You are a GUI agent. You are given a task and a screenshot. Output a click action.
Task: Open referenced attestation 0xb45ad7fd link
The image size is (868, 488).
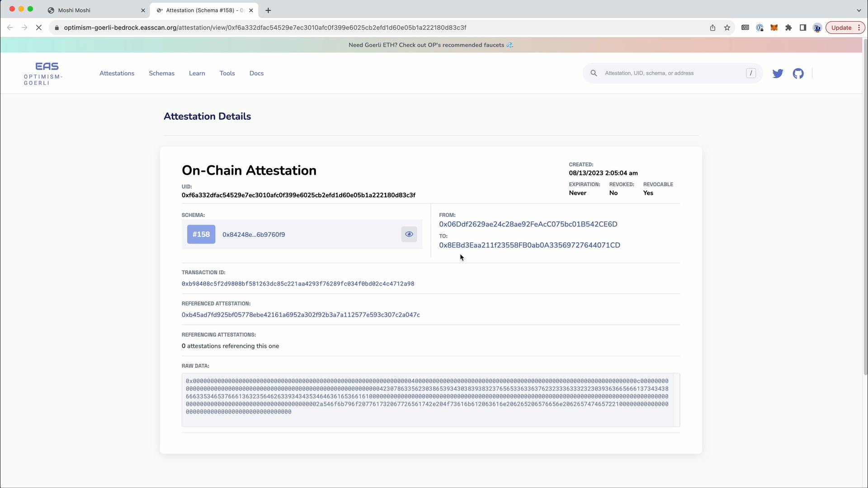pos(301,315)
